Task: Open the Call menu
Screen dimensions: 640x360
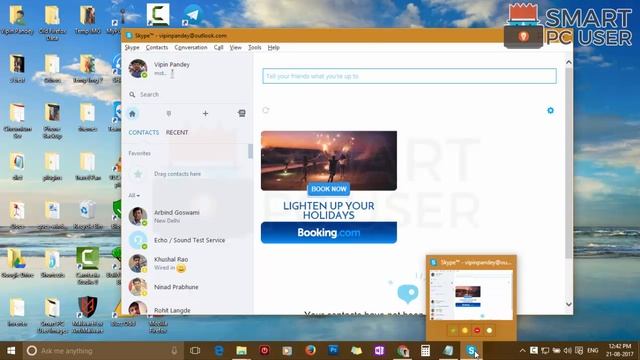Action: click(x=218, y=48)
